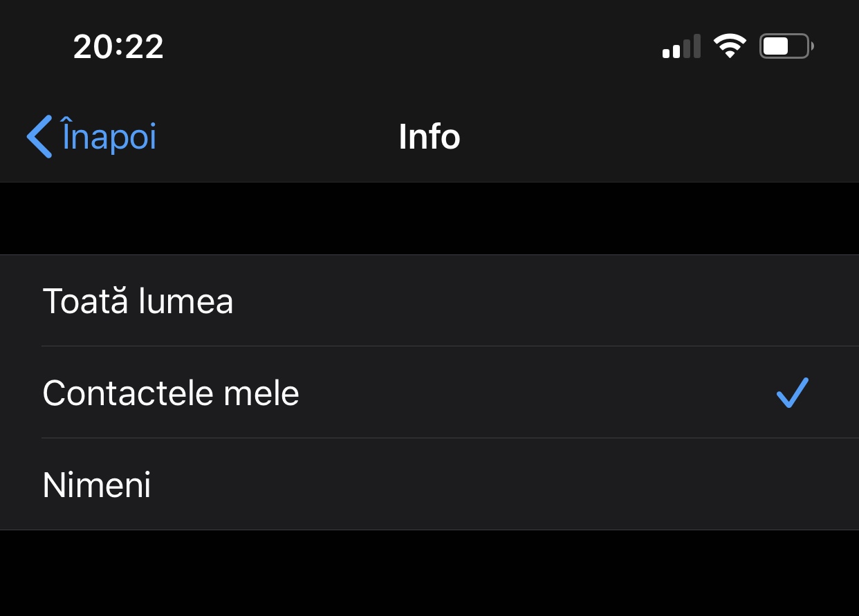The height and width of the screenshot is (616, 859).
Task: Click divider between Contactele mele and Nimeni
Action: (x=450, y=438)
